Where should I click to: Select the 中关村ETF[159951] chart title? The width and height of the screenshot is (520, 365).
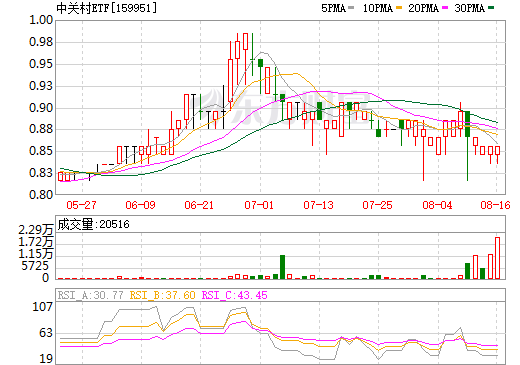coord(106,8)
